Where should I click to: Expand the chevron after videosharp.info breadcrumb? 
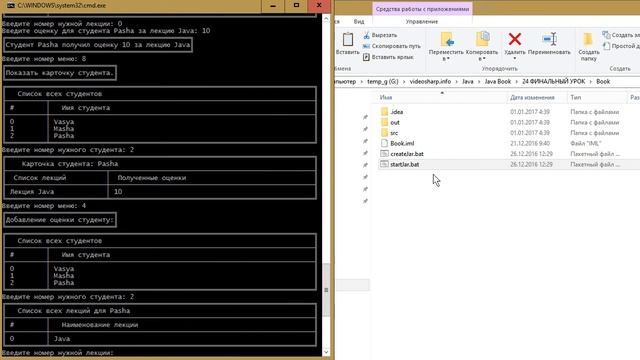point(457,82)
